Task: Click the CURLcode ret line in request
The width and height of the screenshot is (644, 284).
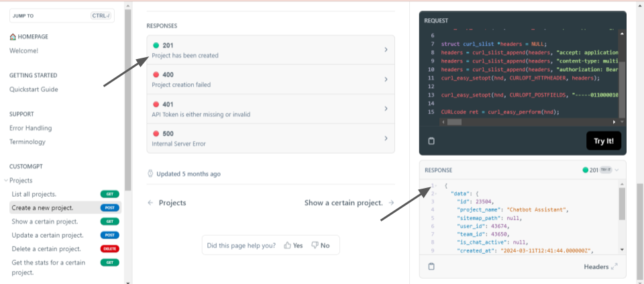Action: (500, 112)
